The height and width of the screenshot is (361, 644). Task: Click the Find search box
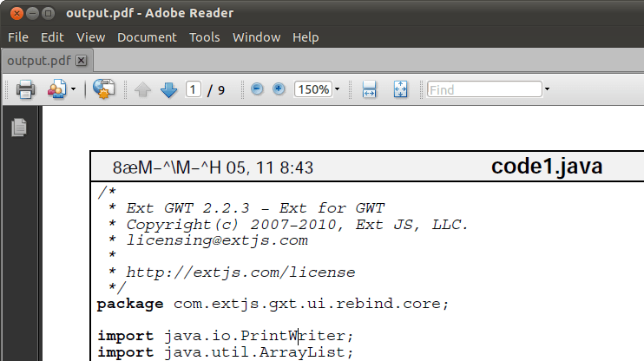pos(483,89)
